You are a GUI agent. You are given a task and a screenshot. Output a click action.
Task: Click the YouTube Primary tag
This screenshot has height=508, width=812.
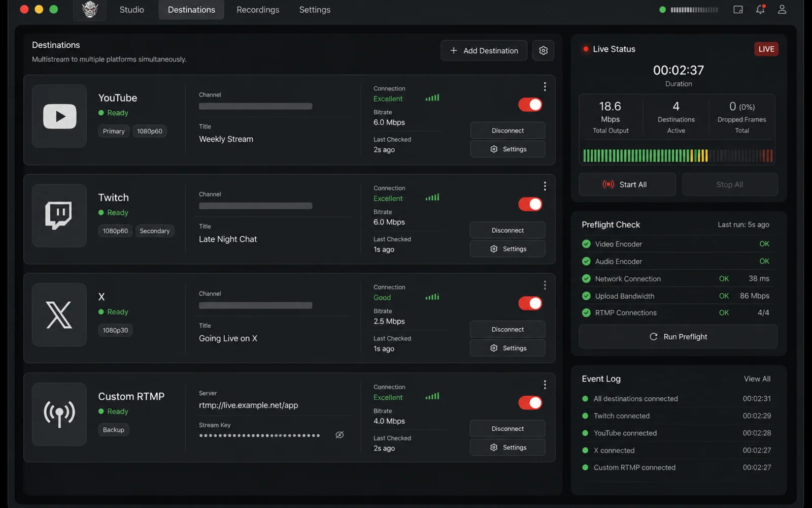(x=114, y=131)
